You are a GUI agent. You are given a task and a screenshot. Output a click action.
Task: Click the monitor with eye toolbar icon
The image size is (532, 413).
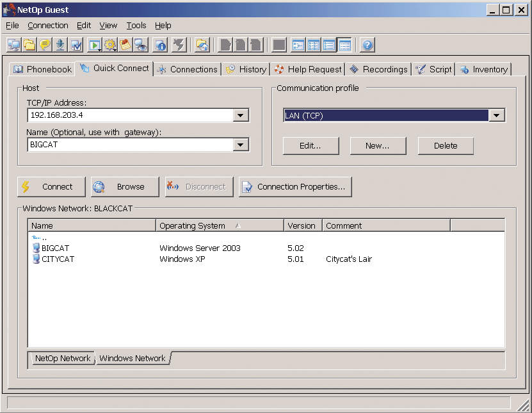coord(141,45)
